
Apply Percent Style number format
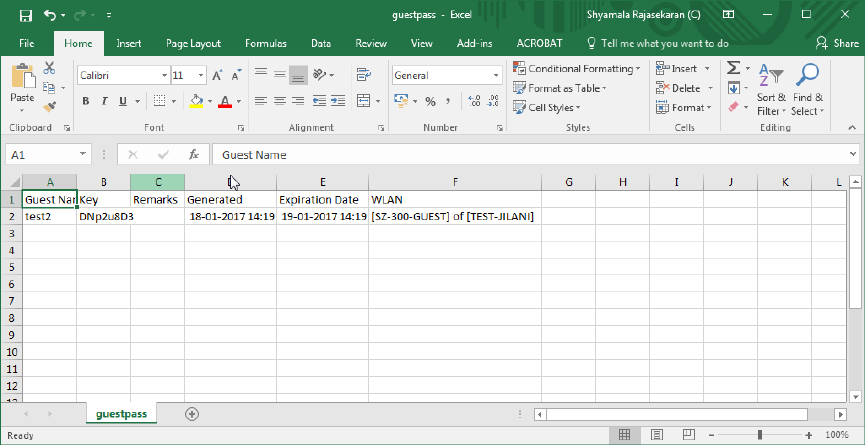pos(430,101)
